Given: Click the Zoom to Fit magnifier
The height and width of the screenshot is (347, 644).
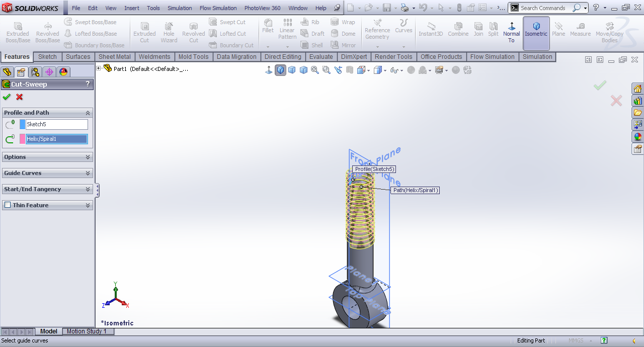Looking at the screenshot, I should 315,70.
